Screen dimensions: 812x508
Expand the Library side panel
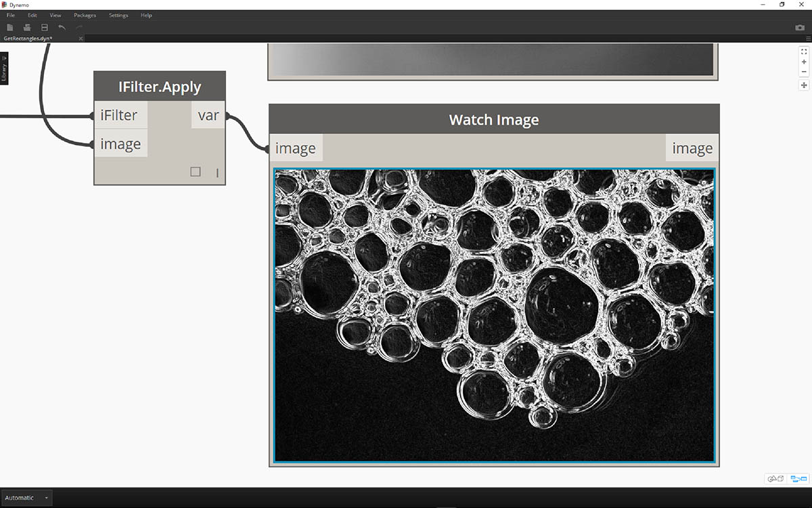pos(4,69)
